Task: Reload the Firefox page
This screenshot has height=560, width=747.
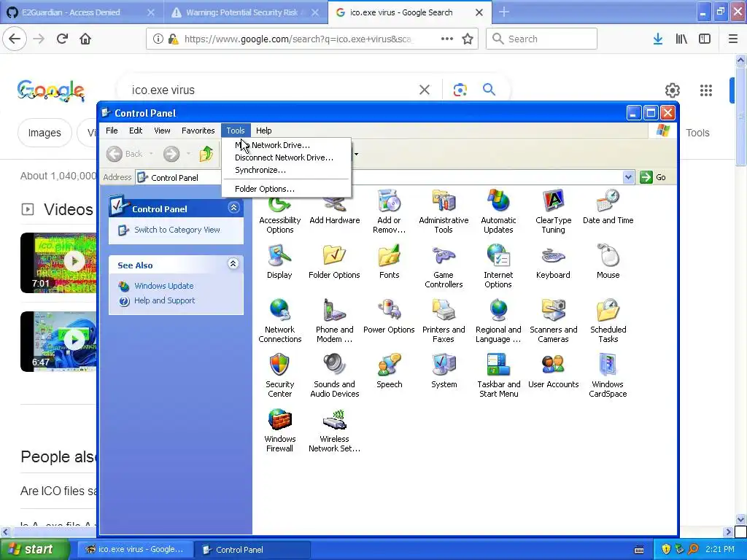Action: 63,39
